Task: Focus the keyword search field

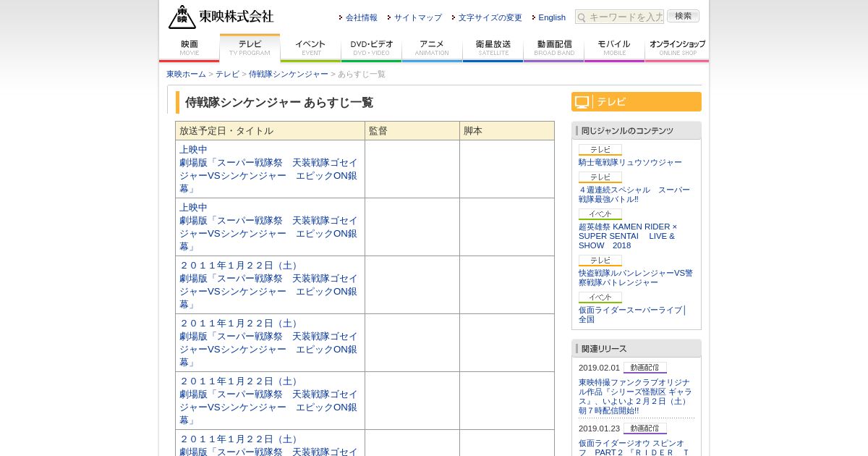Action: click(620, 17)
